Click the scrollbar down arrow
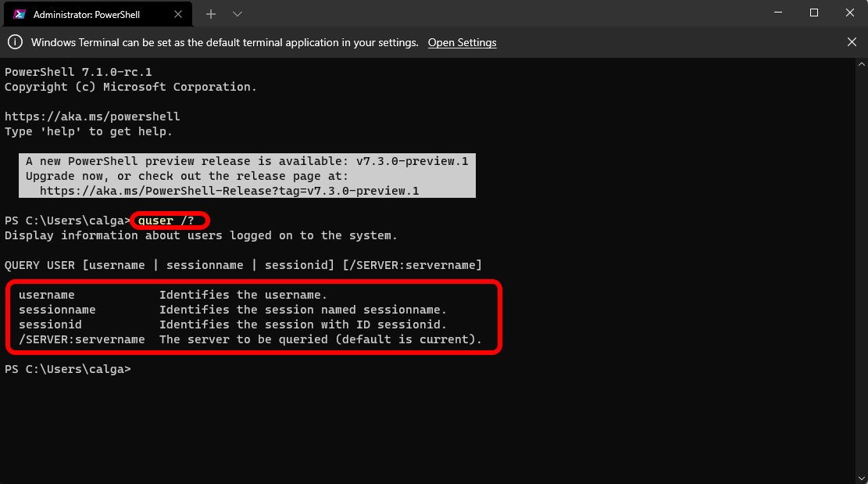The height and width of the screenshot is (484, 868). click(862, 477)
